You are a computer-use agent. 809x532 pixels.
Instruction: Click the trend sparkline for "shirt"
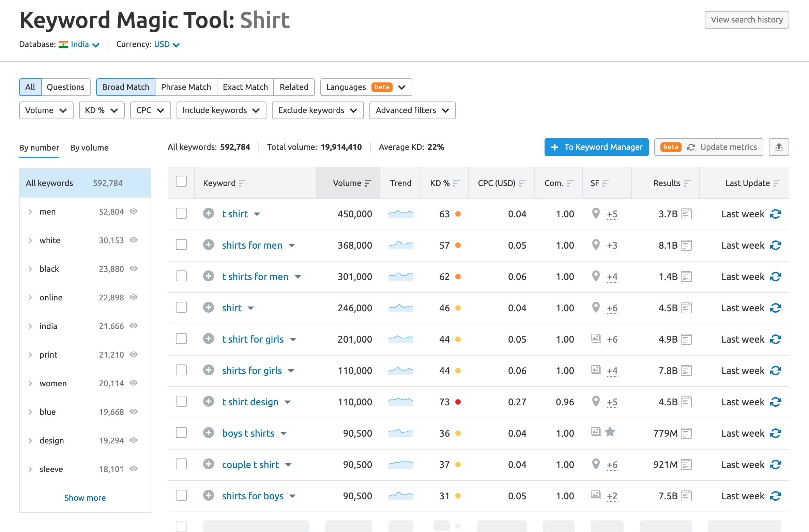tap(400, 308)
